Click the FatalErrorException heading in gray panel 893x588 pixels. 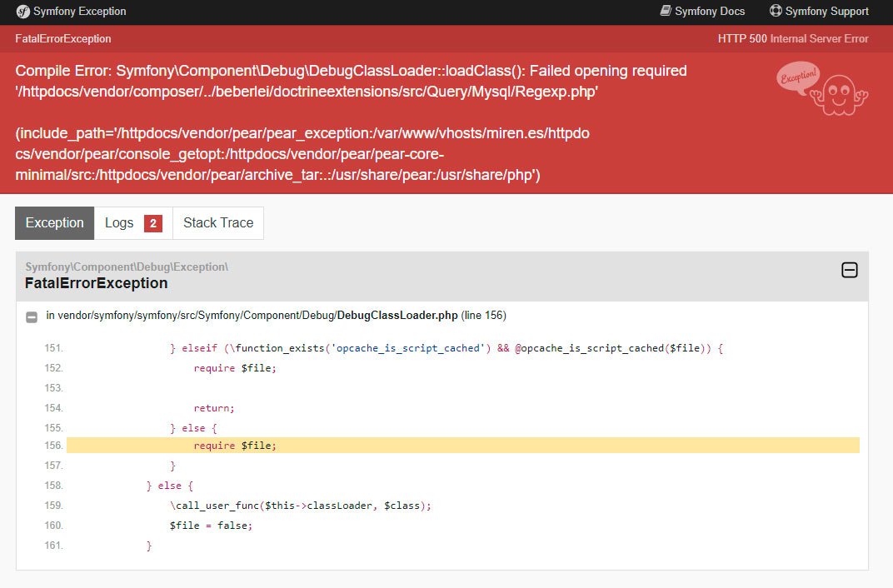coord(97,283)
